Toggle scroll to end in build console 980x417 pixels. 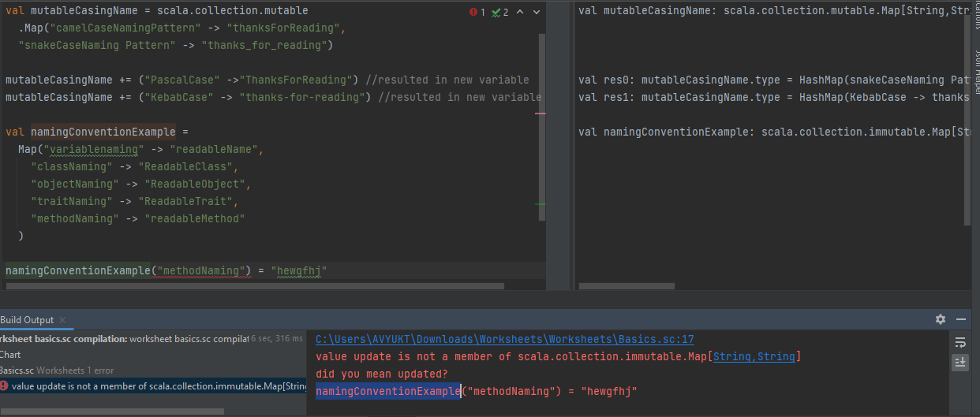pos(960,362)
